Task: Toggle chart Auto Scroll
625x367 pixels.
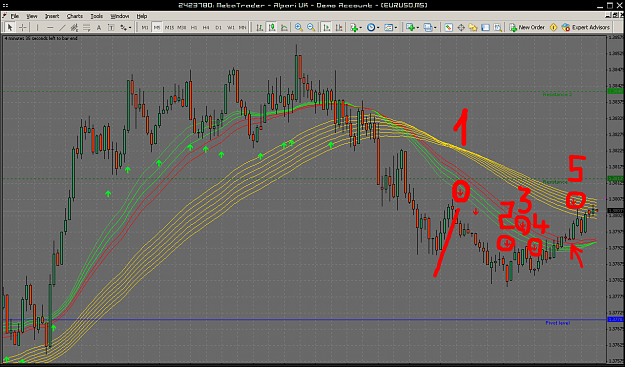Action: pyautogui.click(x=326, y=27)
